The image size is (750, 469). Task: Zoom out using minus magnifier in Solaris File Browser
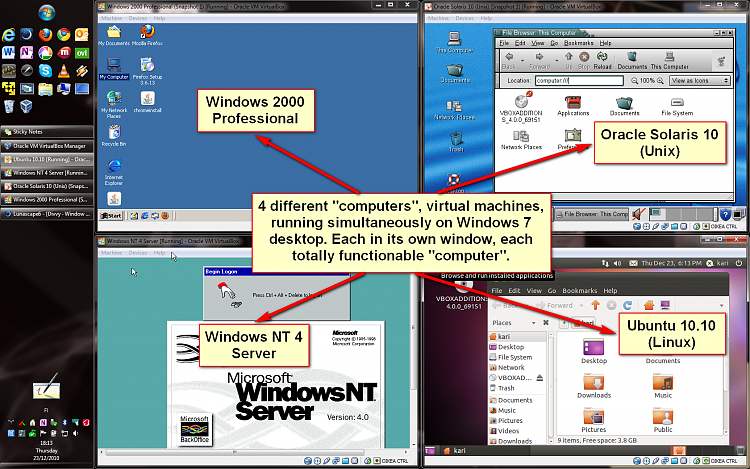[x=634, y=80]
